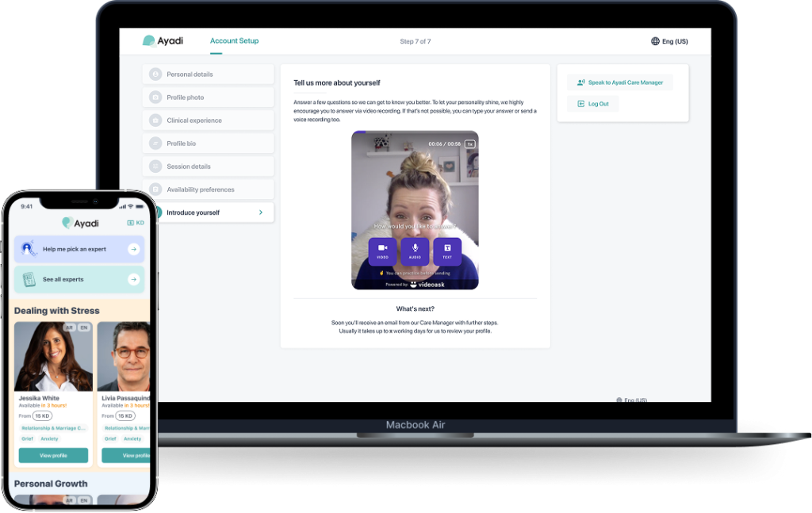This screenshot has width=812, height=513.
Task: Click the footer Eng (US) language link
Action: pos(632,400)
